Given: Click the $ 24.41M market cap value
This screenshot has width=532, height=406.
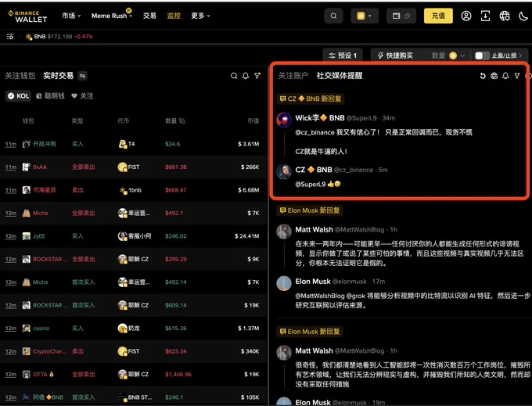Looking at the screenshot, I should coord(247,236).
